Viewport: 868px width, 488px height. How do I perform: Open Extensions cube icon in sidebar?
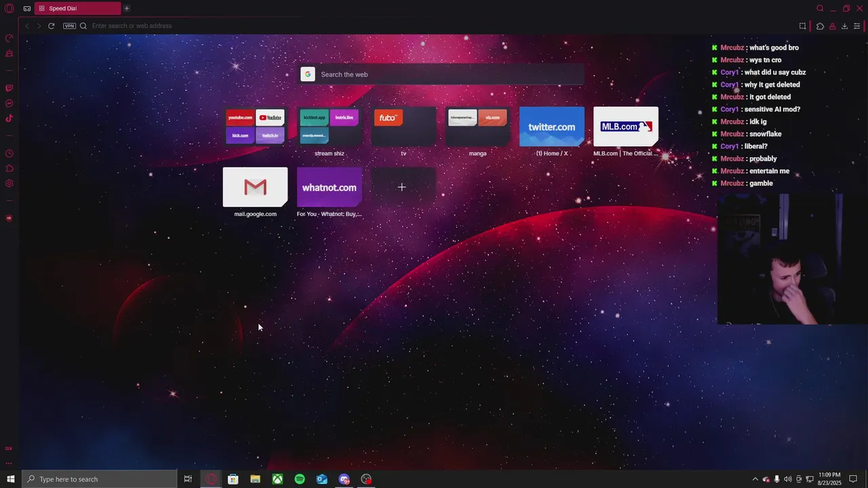pos(9,168)
